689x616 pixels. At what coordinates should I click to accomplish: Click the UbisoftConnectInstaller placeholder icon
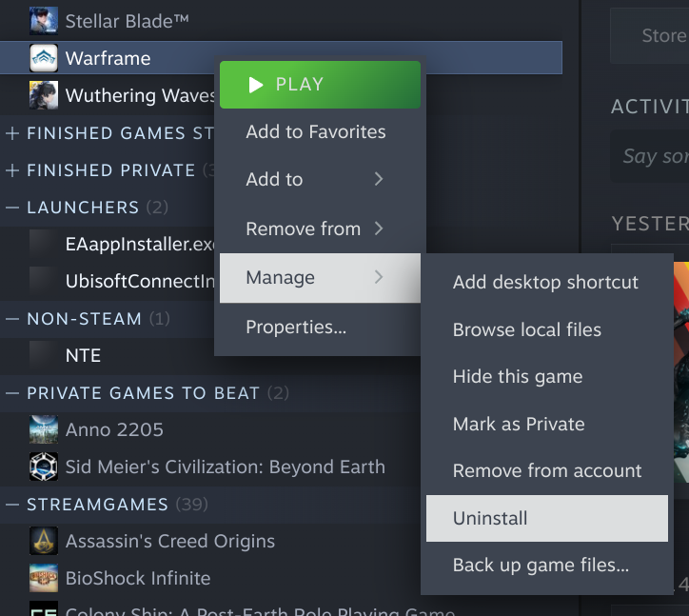(44, 281)
